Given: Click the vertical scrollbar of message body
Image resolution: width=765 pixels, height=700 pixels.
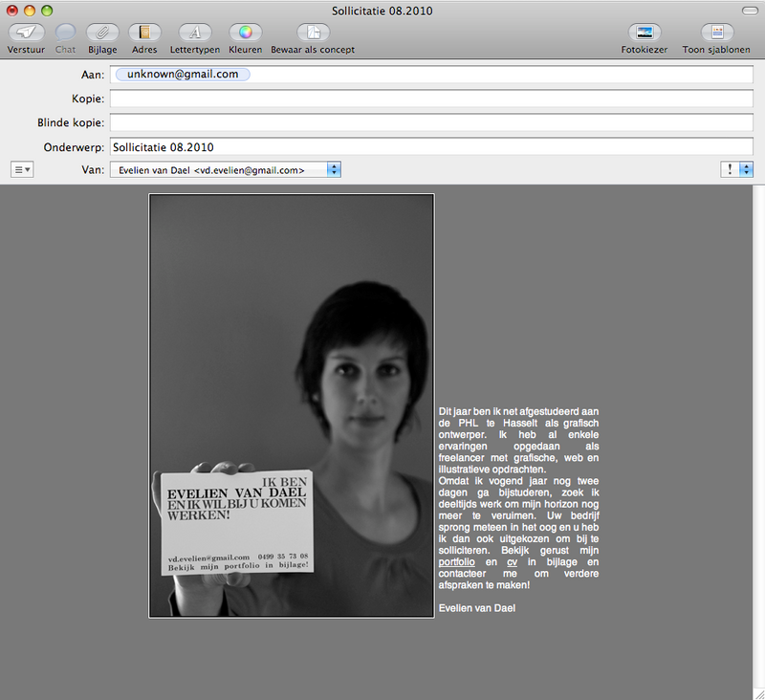Looking at the screenshot, I should pos(758,436).
